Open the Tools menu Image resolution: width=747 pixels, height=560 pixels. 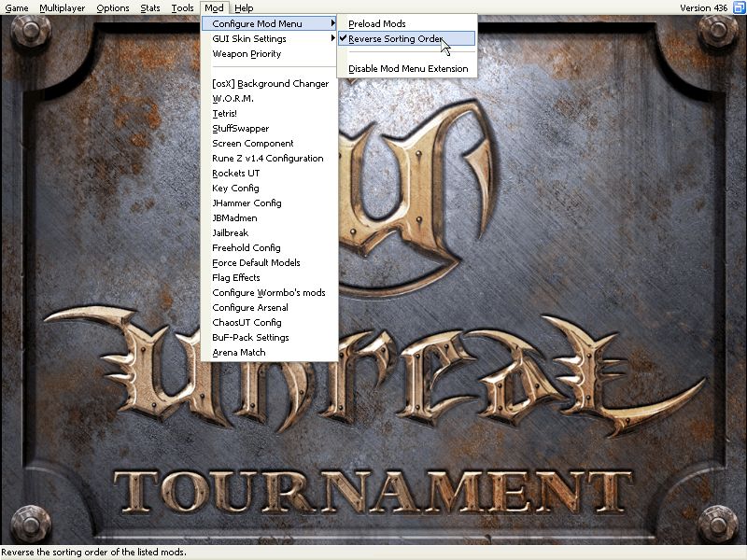click(x=182, y=7)
